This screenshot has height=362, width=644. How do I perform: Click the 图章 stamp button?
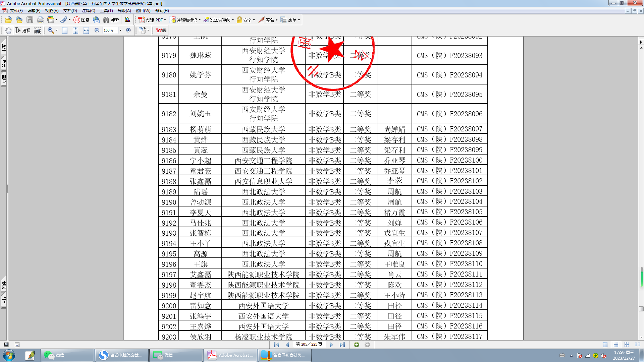pos(82,20)
